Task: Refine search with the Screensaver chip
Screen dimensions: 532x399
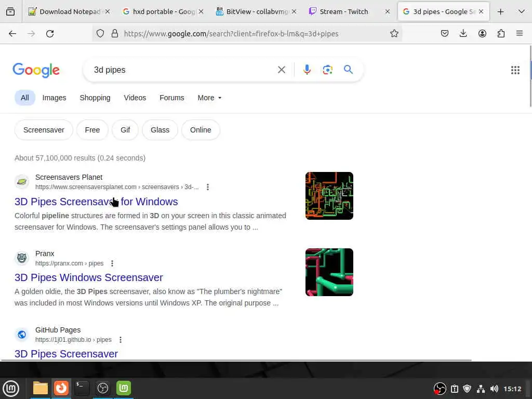Action: (x=44, y=130)
